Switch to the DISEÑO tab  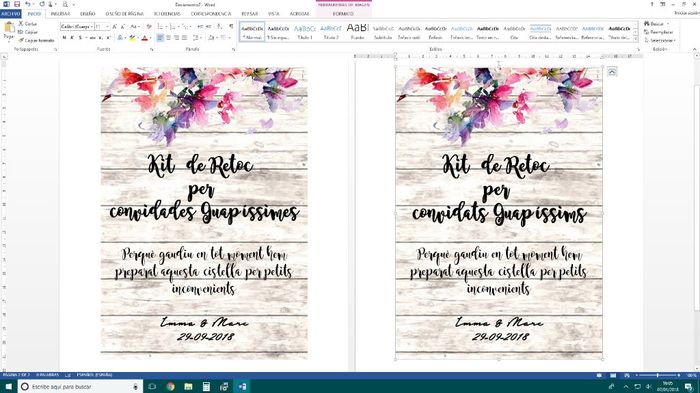88,14
